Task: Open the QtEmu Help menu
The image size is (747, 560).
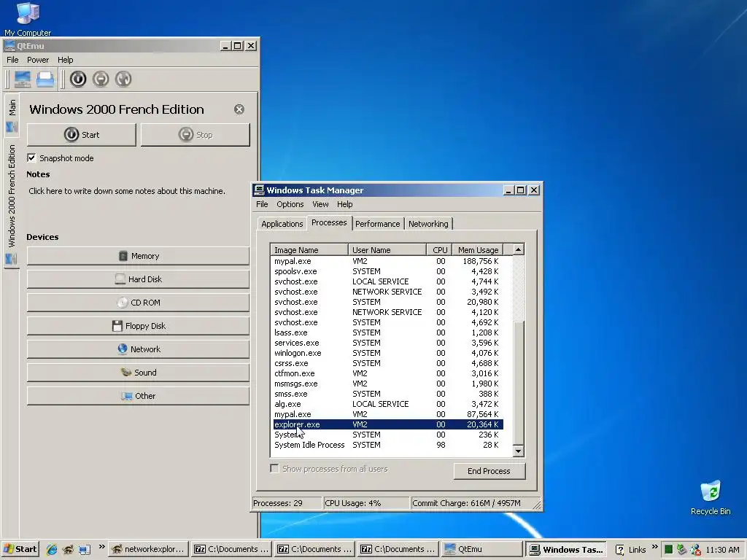Action: pyautogui.click(x=65, y=60)
